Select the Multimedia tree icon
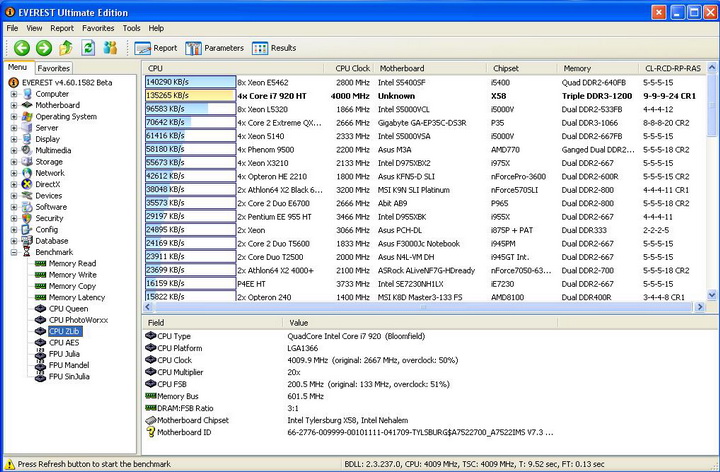Screen dimensions: 720x472 [27, 150]
